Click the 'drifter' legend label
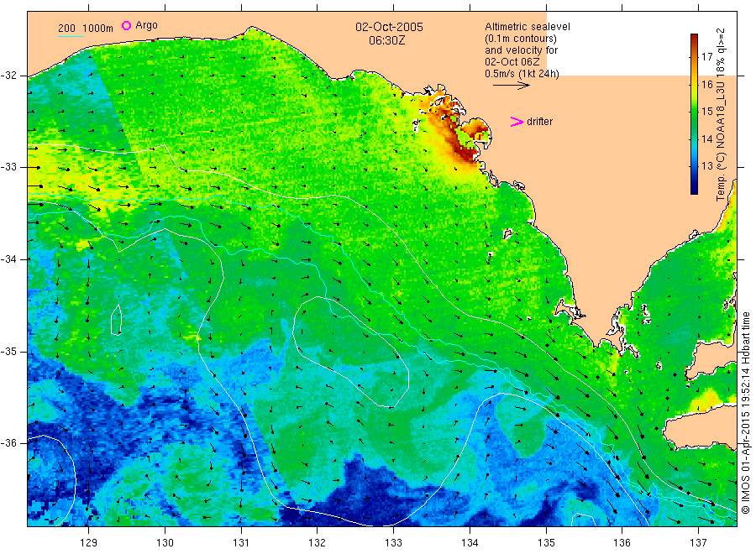 (539, 122)
